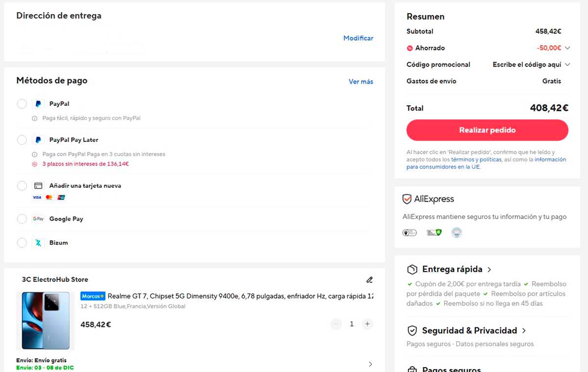Click the Bizum icon
The width and height of the screenshot is (588, 372).
[38, 243]
